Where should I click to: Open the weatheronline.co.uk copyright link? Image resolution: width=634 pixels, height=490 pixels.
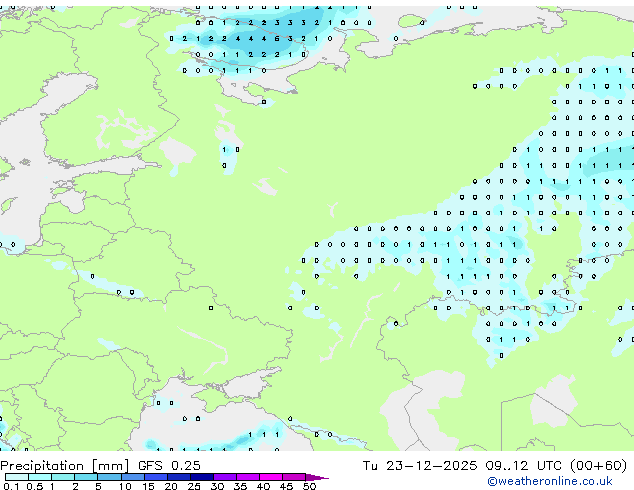point(550,481)
